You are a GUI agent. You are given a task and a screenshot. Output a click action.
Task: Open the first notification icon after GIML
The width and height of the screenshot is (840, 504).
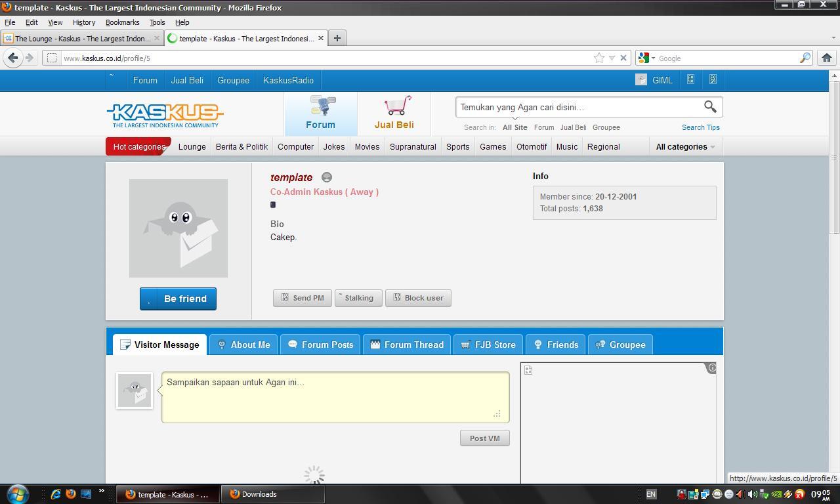click(x=690, y=79)
